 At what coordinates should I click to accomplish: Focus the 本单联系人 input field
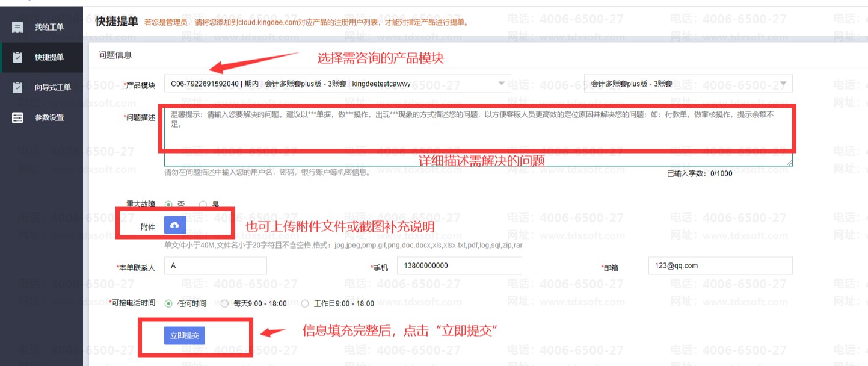coord(215,265)
